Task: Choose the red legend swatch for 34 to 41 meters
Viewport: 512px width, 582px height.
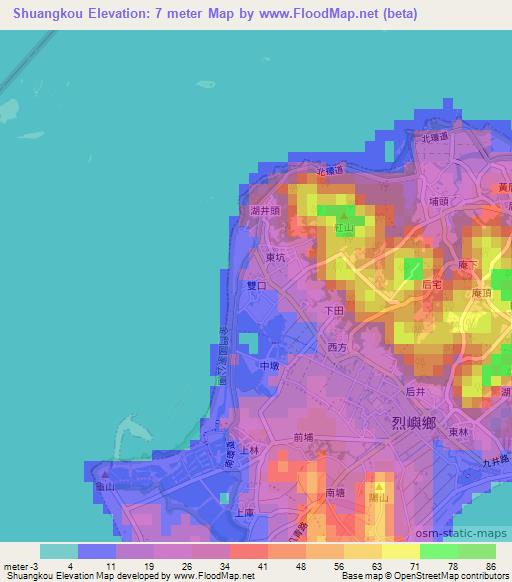Action: point(249,551)
